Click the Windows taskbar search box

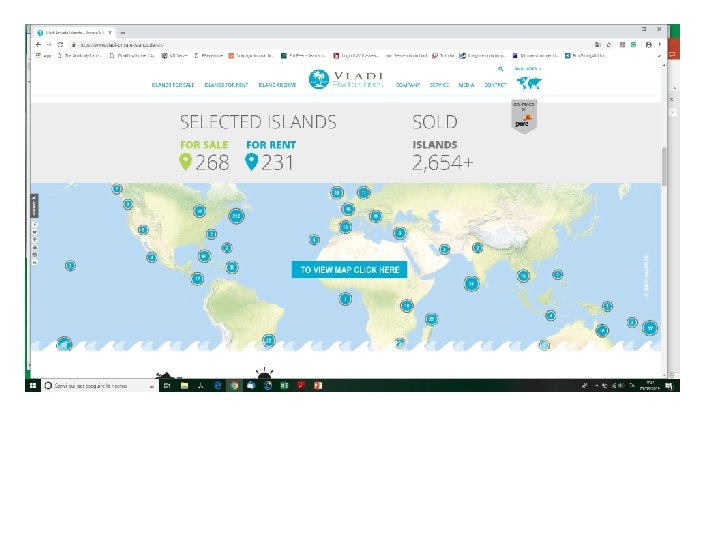(x=99, y=386)
